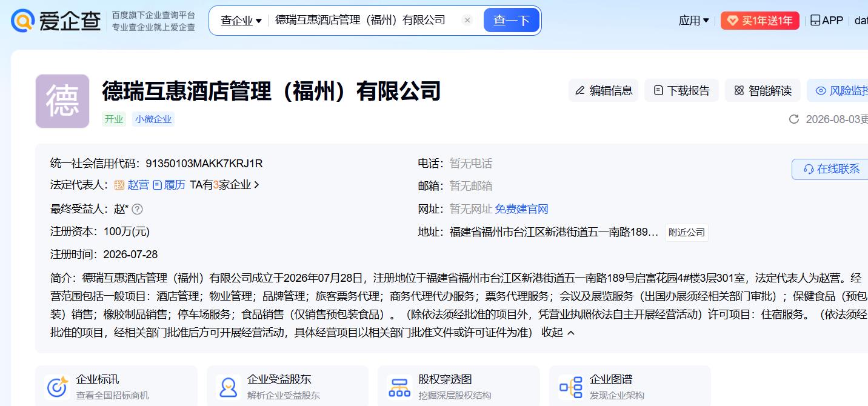Expand the 应用 menu
This screenshot has width=868, height=406.
pyautogui.click(x=694, y=21)
